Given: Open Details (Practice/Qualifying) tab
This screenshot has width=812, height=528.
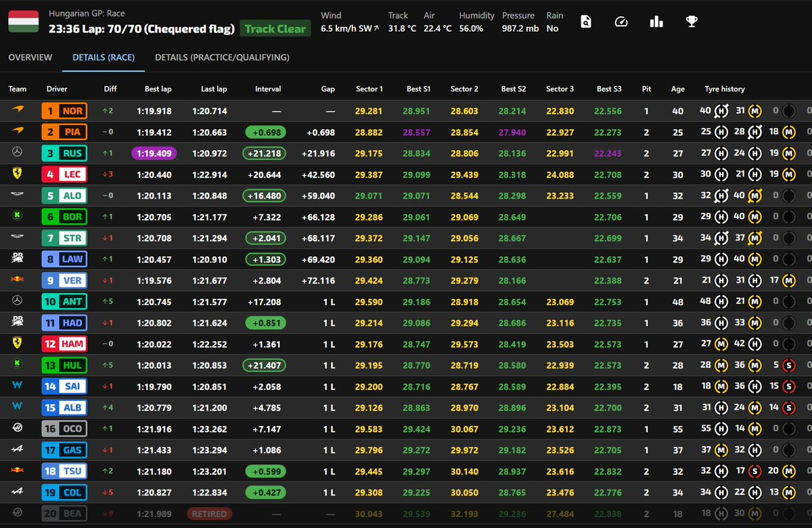Looking at the screenshot, I should 222,57.
